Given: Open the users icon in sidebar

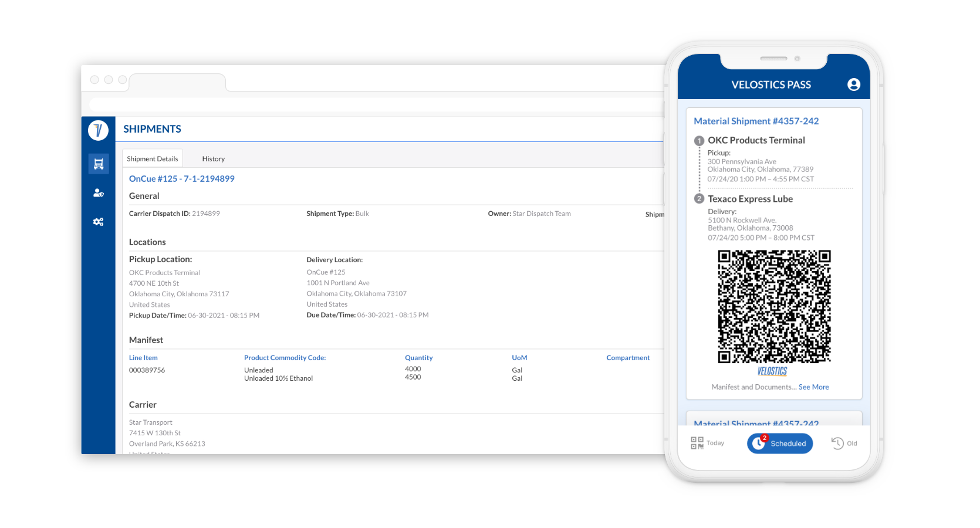Looking at the screenshot, I should point(99,192).
